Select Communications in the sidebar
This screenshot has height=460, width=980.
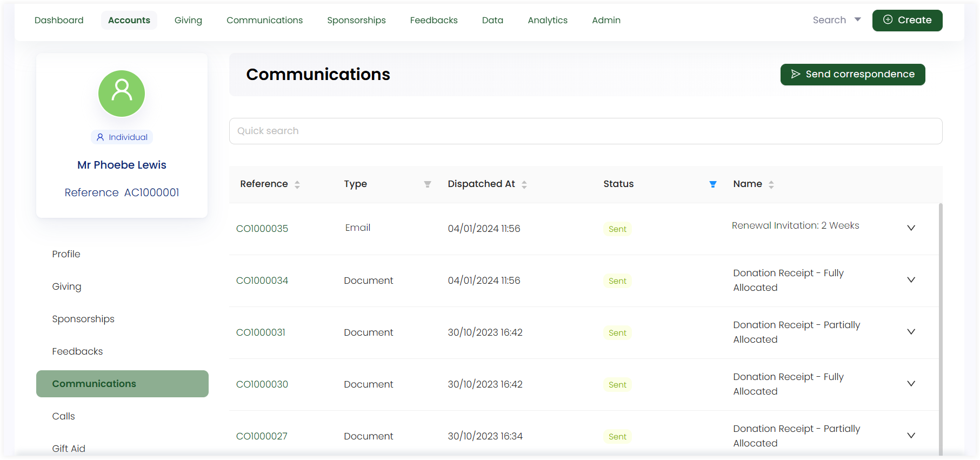point(122,384)
